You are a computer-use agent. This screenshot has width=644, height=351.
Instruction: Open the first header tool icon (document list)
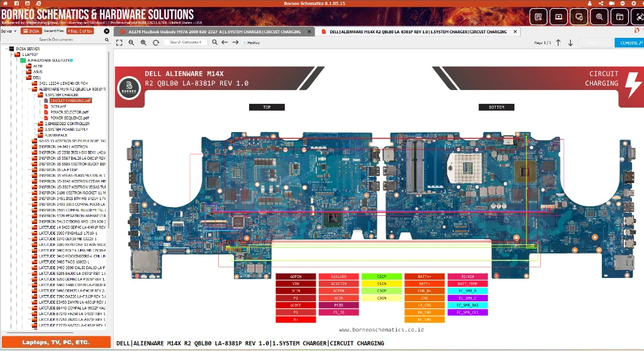point(538,17)
